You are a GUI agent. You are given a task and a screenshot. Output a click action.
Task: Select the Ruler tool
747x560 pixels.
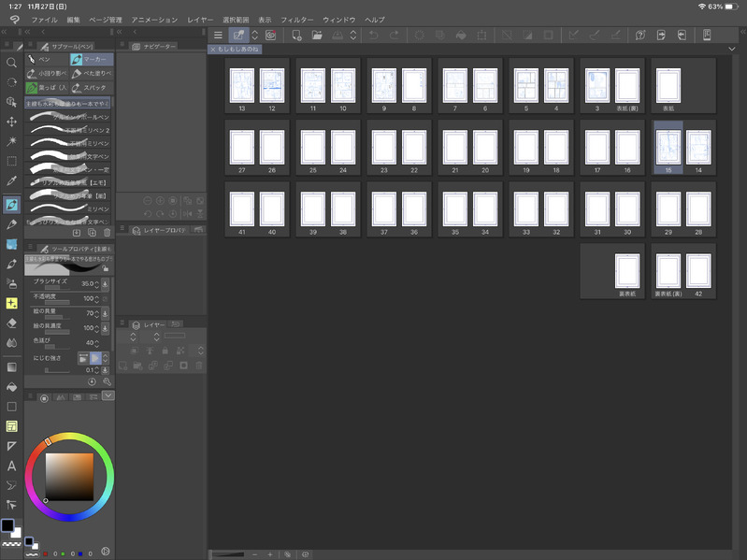(x=11, y=446)
